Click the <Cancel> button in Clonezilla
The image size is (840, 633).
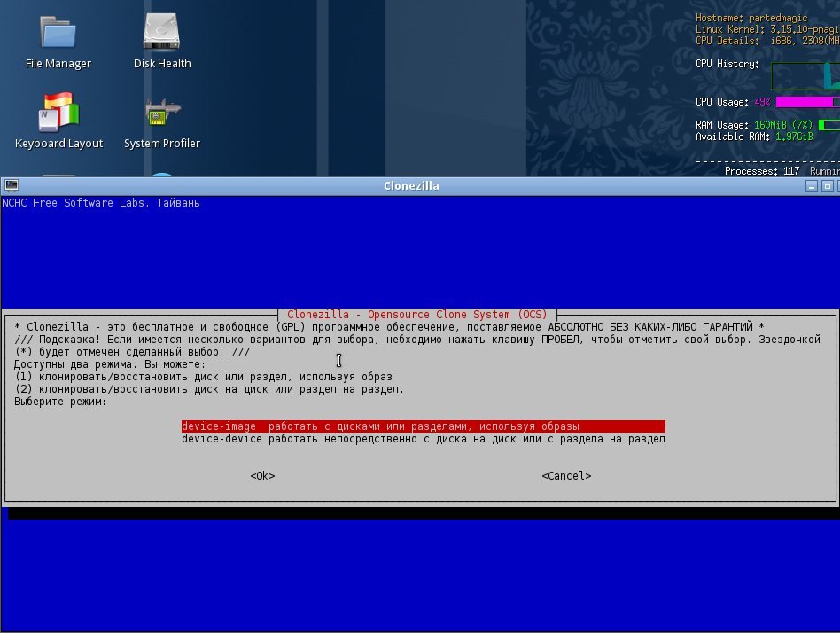[566, 476]
